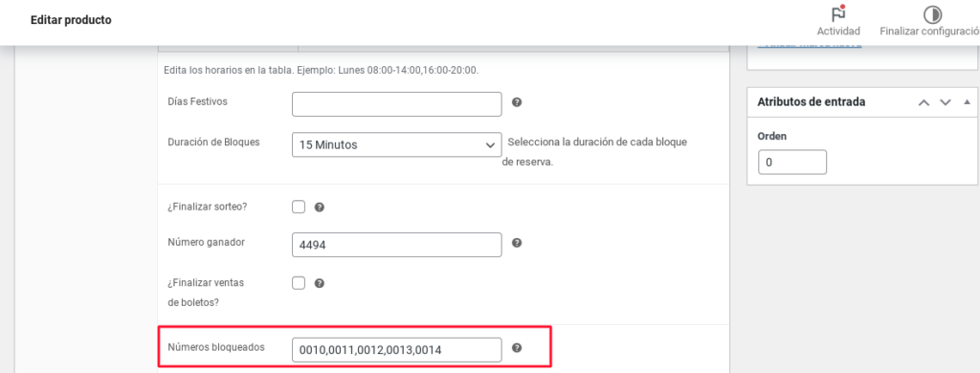980x373 pixels.
Task: Enable the ¿Finalizar sorteo? checkbox
Action: (x=299, y=207)
